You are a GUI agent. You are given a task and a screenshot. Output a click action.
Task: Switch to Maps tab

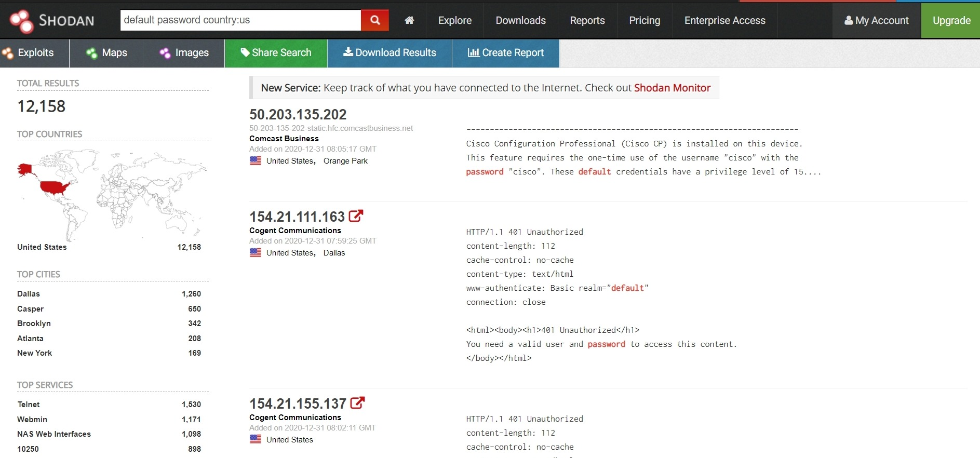[x=106, y=53]
